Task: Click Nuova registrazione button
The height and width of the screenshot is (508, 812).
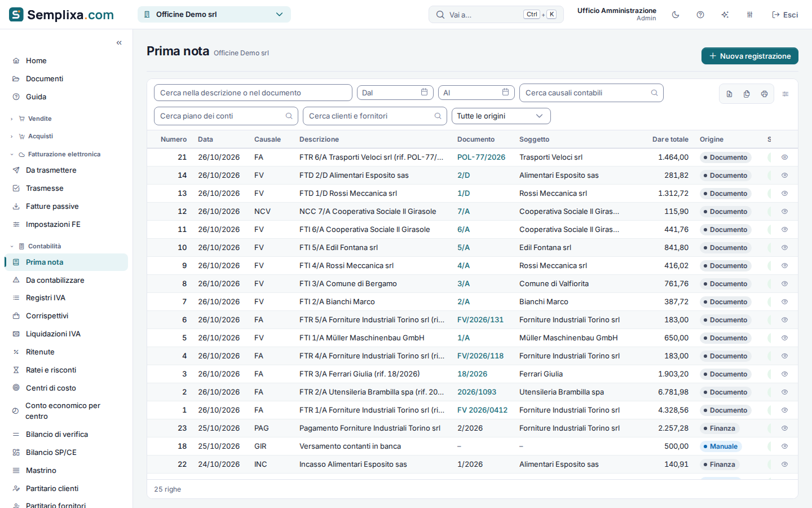Action: (x=750, y=56)
